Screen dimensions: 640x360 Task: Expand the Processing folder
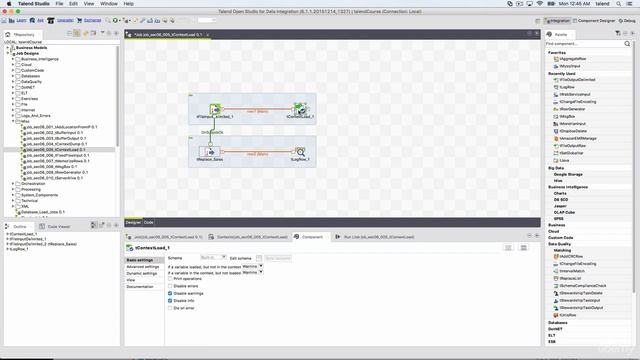point(13,189)
